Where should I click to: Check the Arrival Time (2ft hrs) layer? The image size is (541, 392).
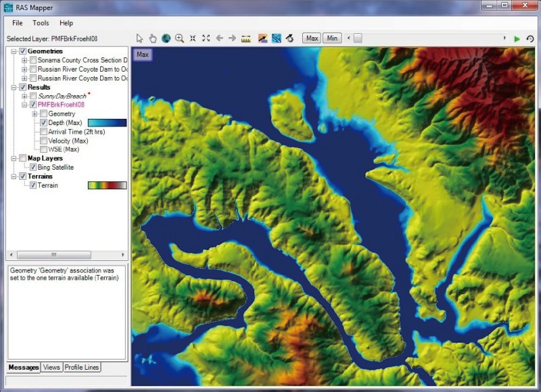click(43, 132)
